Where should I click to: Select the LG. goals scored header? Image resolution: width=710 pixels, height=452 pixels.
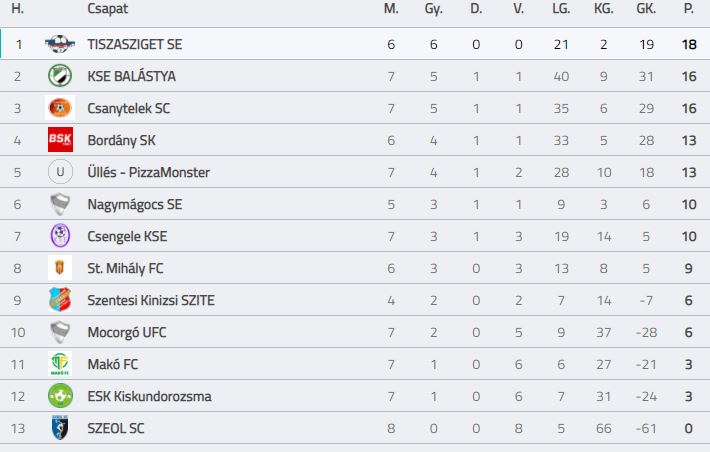tap(561, 9)
